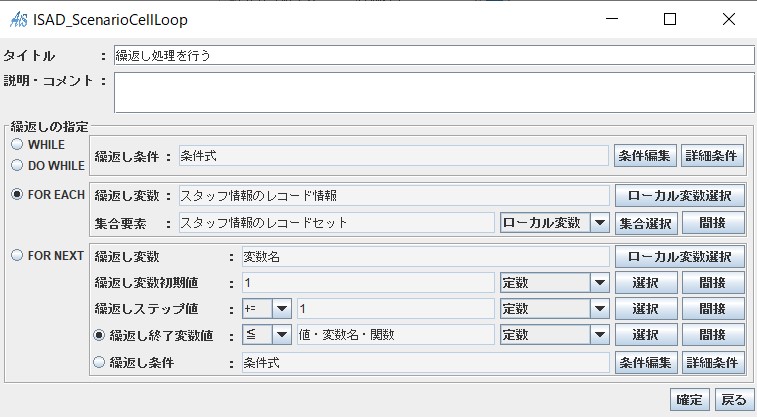Viewport: 757px width, 417px height.
Task: Click the 条件編集 button for WHILE condition
Action: tap(645, 156)
